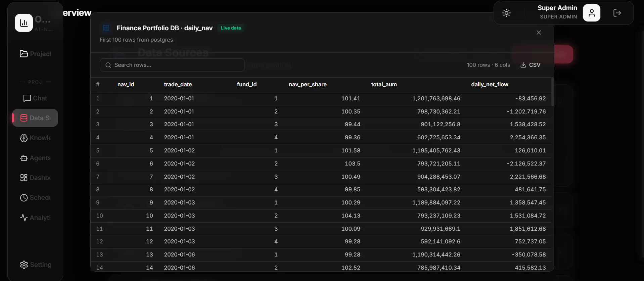Select cell value 103.5 in row 6
Screen dimensions: 644x281
pos(353,164)
